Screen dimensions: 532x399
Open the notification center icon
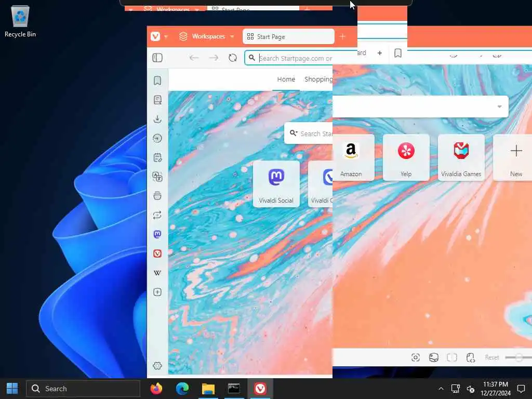[521, 389]
